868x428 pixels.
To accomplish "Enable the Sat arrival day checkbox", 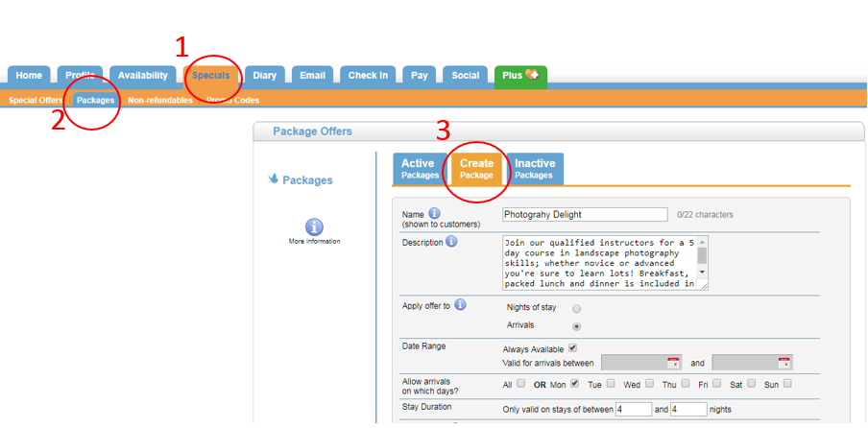I will [752, 384].
